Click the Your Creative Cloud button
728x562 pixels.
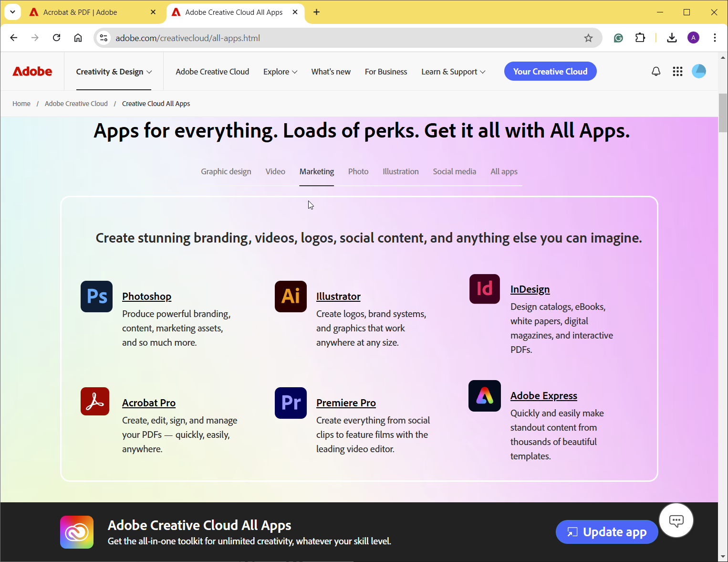click(550, 71)
